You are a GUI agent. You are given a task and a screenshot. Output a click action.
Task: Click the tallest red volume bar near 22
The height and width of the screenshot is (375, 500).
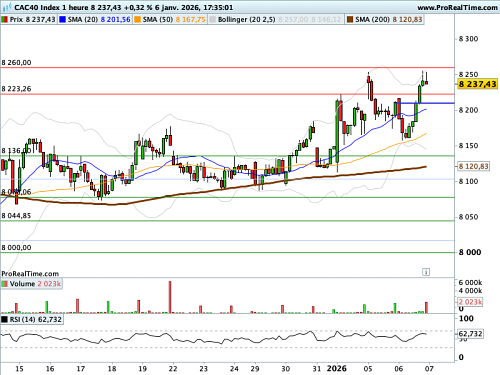click(x=170, y=297)
